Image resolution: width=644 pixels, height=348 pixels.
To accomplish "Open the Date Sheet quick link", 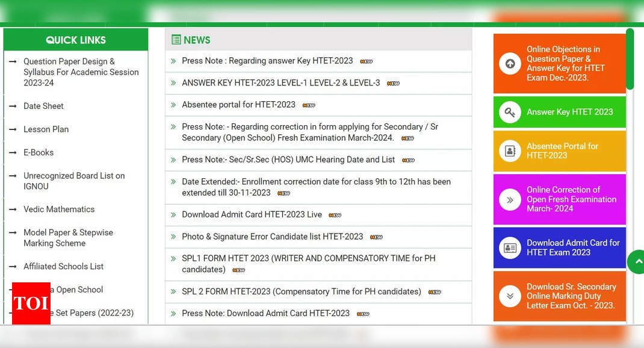I will click(x=43, y=106).
